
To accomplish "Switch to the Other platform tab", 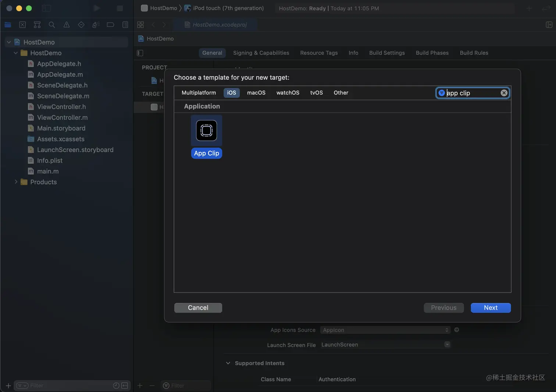I will click(341, 93).
